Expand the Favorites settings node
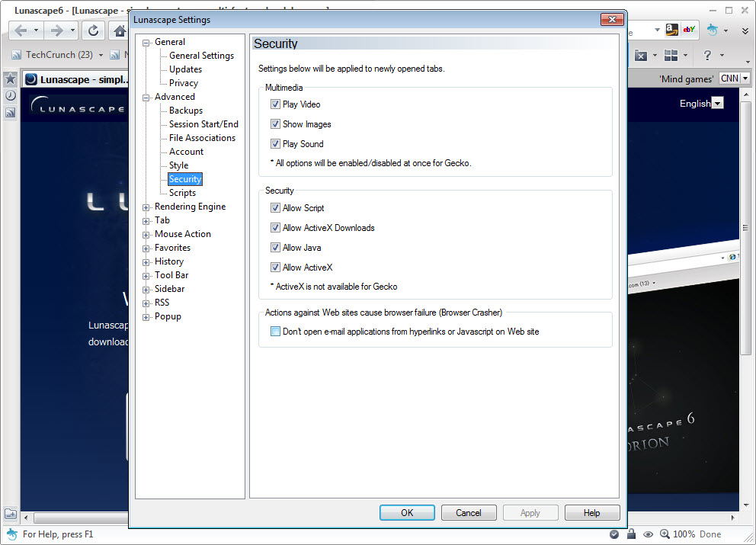Viewport: 756px width, 545px height. tap(146, 248)
